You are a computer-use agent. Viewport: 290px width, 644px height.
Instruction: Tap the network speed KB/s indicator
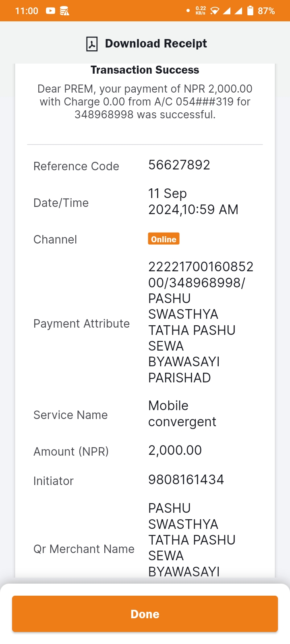click(200, 10)
